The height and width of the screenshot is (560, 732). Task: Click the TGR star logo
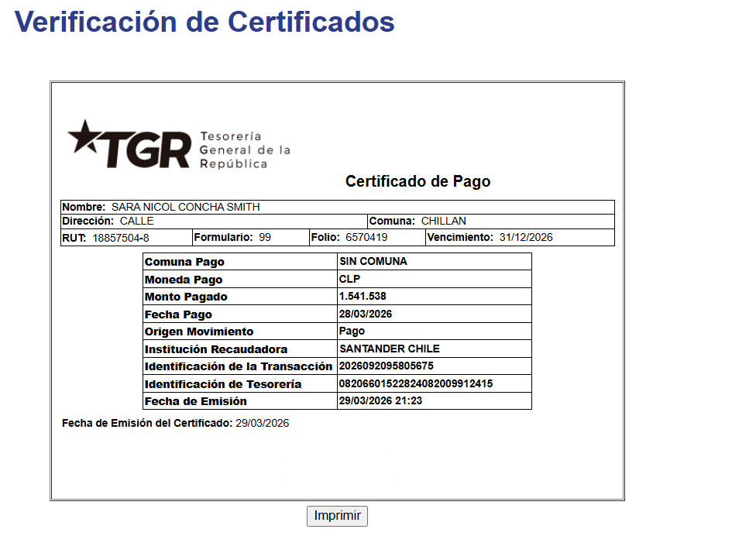[130, 144]
